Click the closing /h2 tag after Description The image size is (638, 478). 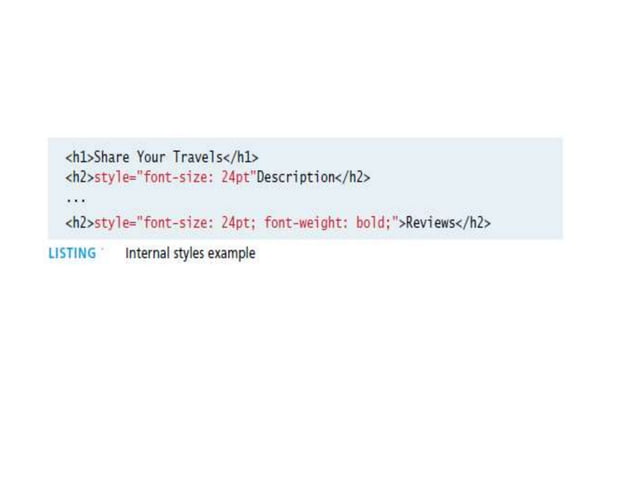coord(353,177)
